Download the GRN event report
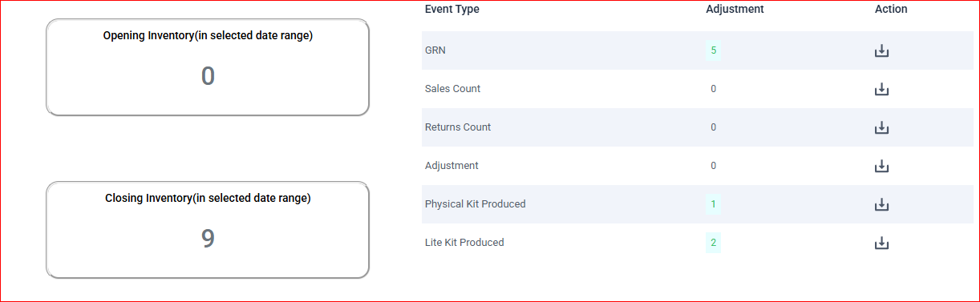Screen dimensions: 980x302 (881, 50)
